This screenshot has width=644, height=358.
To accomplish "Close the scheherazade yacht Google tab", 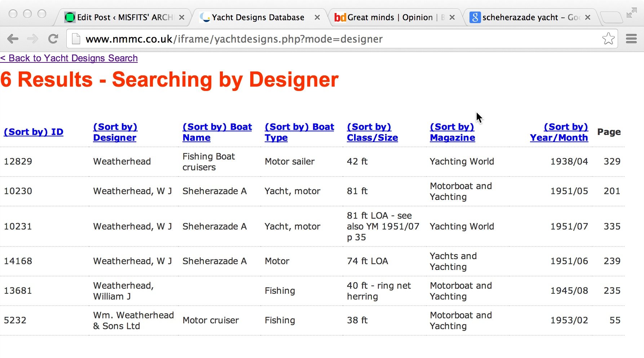I will click(588, 17).
